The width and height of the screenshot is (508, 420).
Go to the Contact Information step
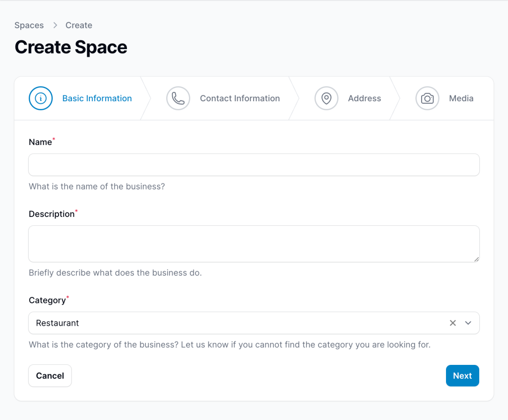pyautogui.click(x=223, y=98)
